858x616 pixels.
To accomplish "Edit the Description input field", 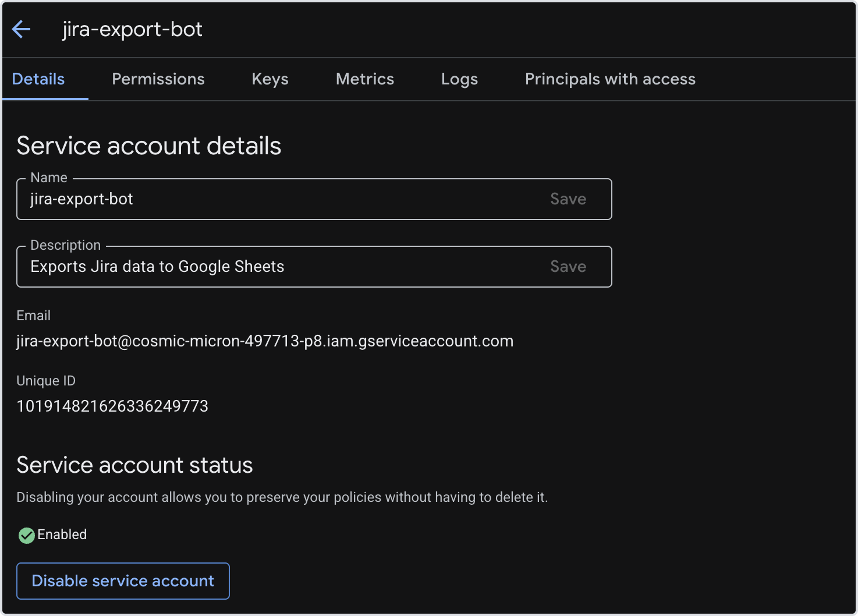I will point(314,267).
